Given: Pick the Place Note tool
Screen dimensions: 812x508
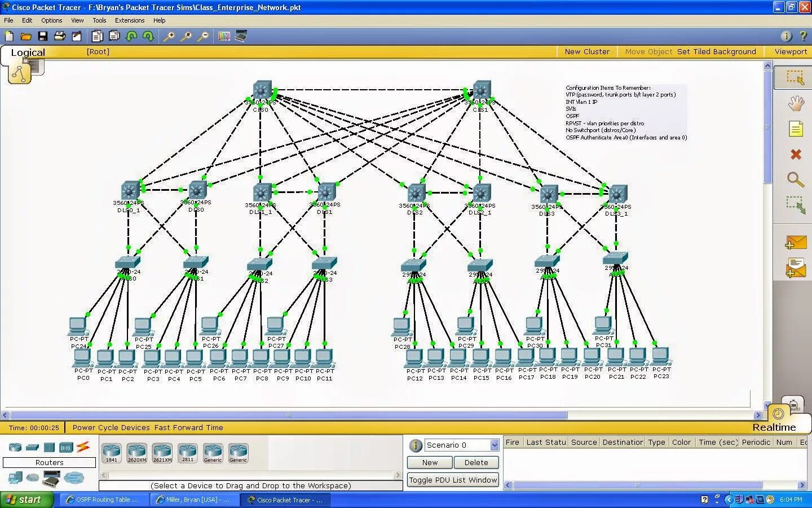Looking at the screenshot, I should (796, 129).
